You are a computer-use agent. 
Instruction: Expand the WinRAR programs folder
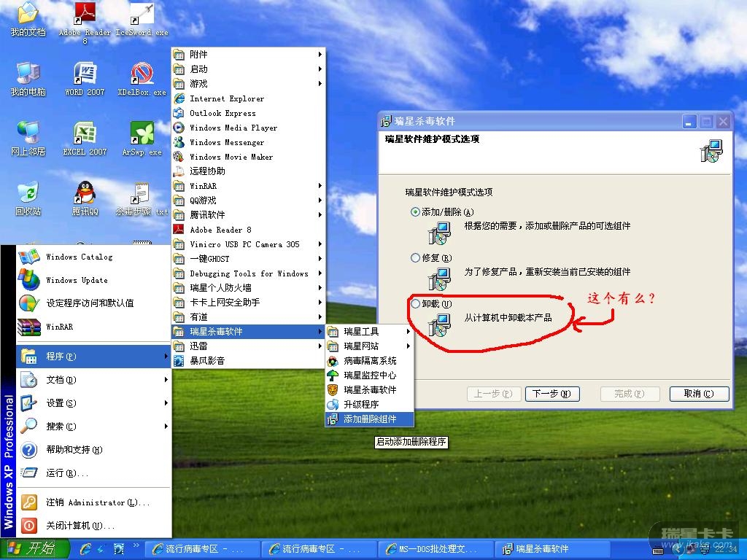click(248, 186)
